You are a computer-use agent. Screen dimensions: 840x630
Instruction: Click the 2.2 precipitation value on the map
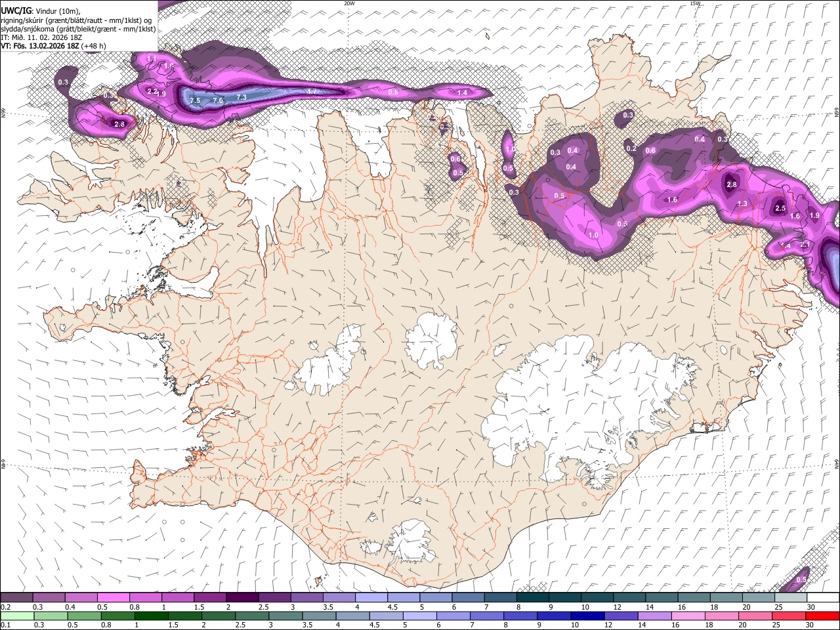(x=152, y=91)
